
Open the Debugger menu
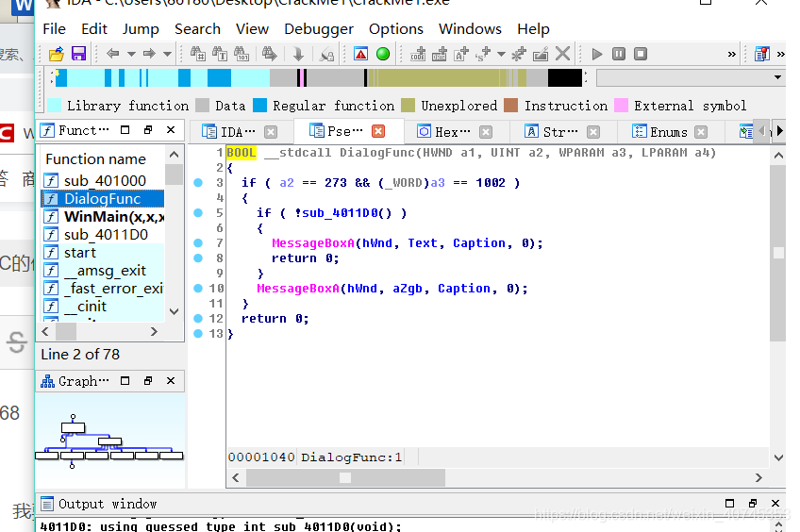[319, 29]
